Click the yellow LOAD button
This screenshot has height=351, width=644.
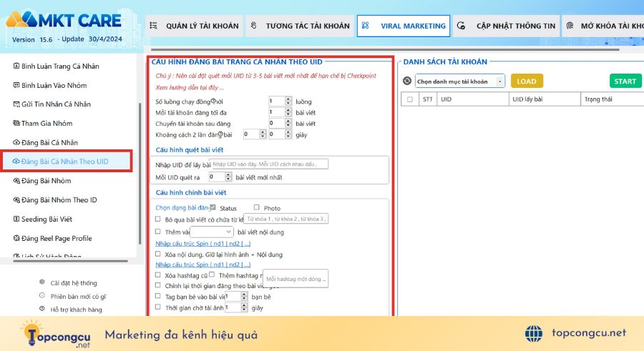pos(527,81)
